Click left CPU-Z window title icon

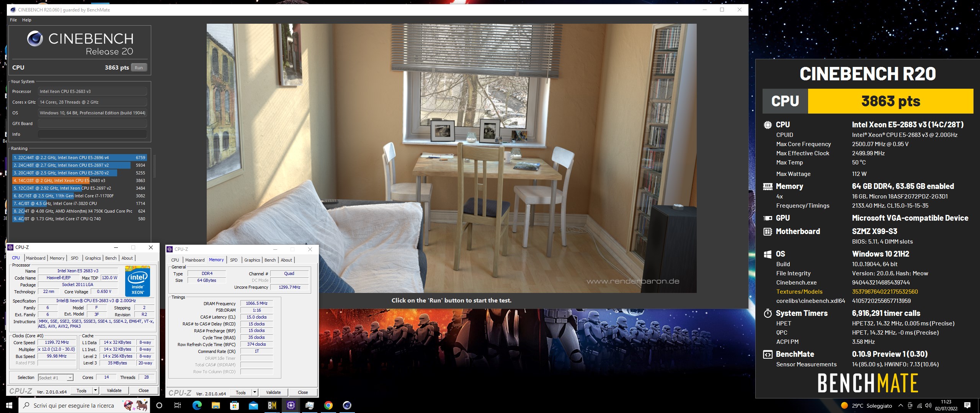pos(11,247)
